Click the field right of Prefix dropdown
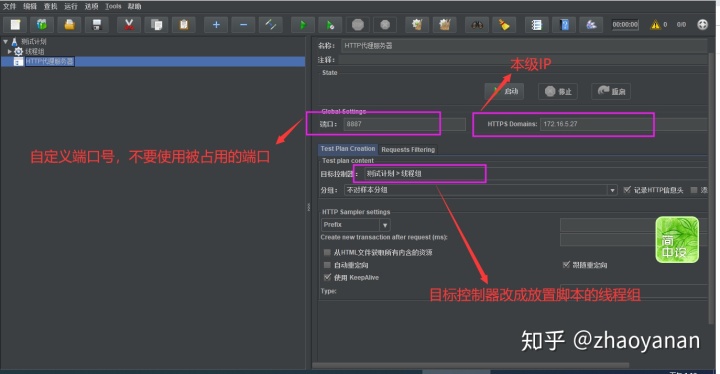Screen dimensions: 720x374 tap(633, 225)
